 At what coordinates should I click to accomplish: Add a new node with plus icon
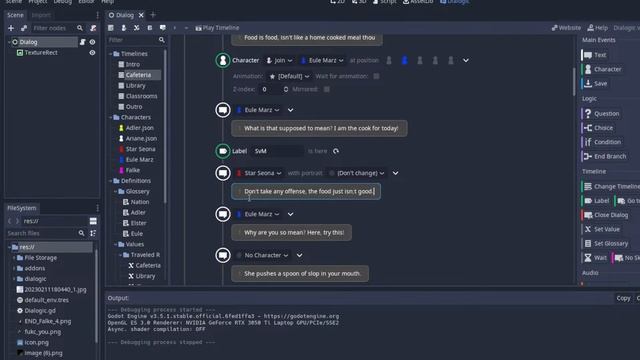(x=11, y=28)
